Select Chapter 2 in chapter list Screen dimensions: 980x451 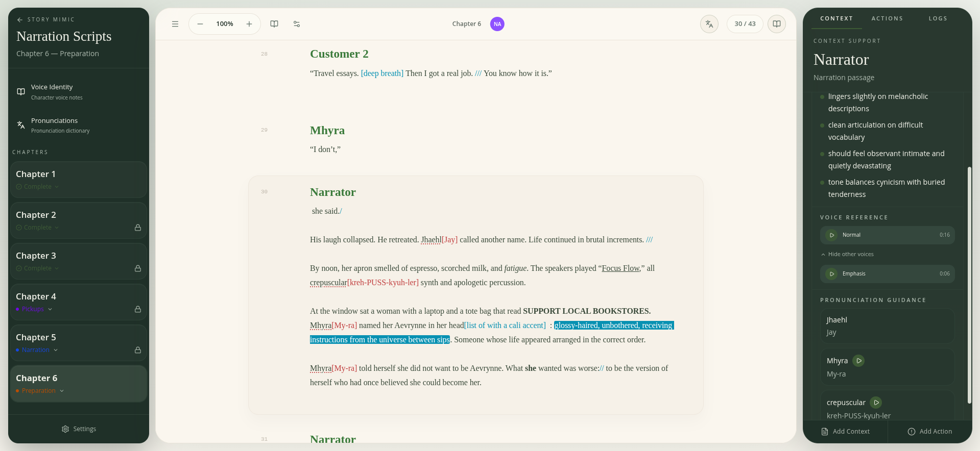click(x=79, y=220)
